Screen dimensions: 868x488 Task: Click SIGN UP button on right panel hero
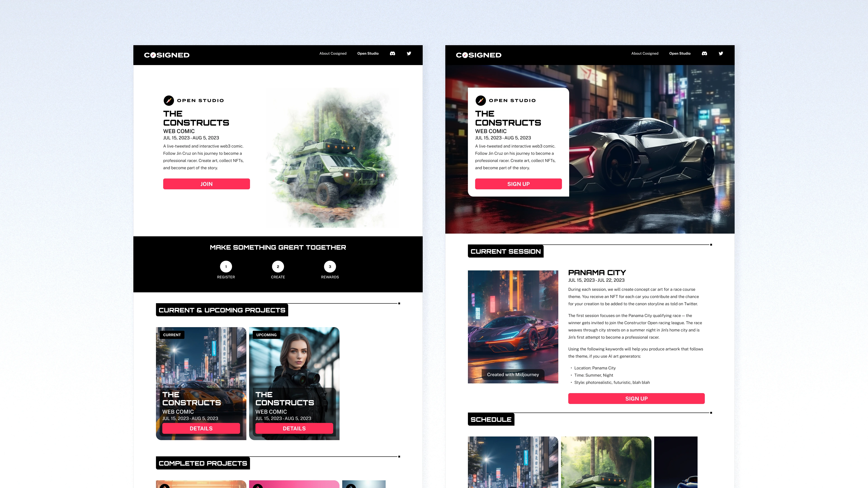click(518, 183)
